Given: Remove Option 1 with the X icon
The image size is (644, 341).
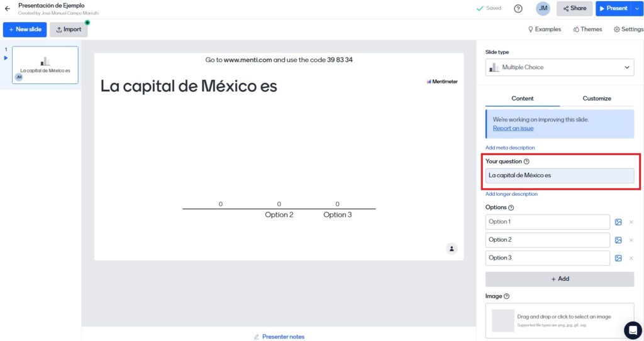Looking at the screenshot, I should pos(631,222).
